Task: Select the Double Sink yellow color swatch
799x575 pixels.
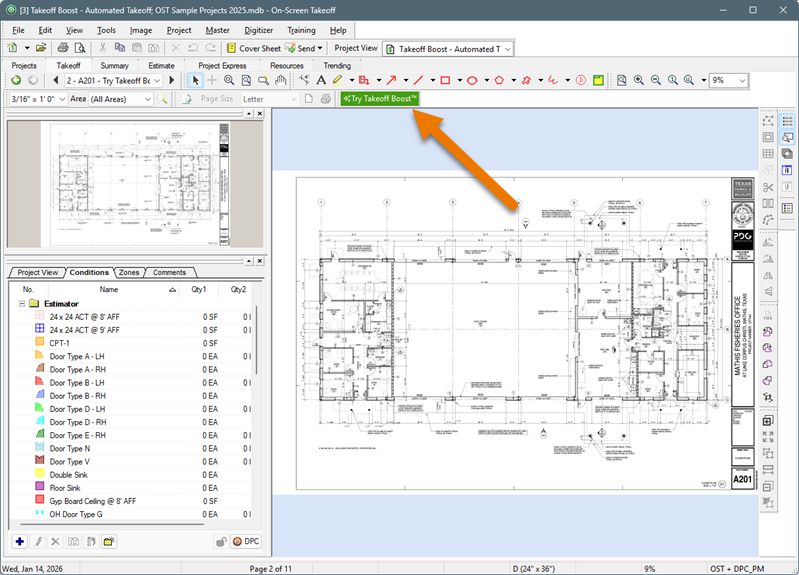Action: (38, 475)
